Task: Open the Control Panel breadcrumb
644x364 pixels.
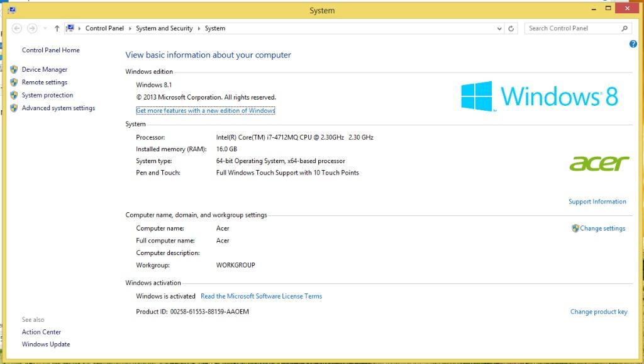Action: pyautogui.click(x=104, y=28)
